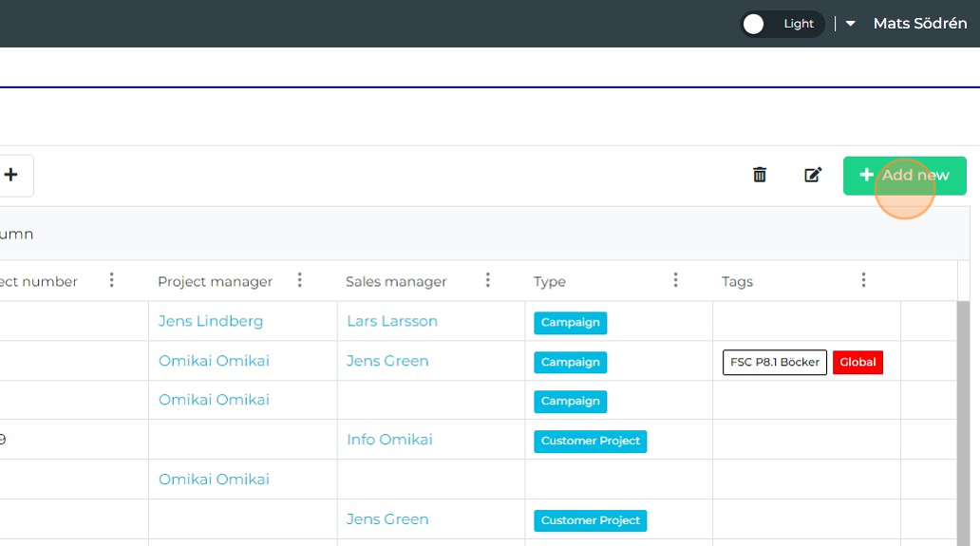Click the FSC P8.1 Böcker tag
Image resolution: width=980 pixels, height=546 pixels.
774,363
